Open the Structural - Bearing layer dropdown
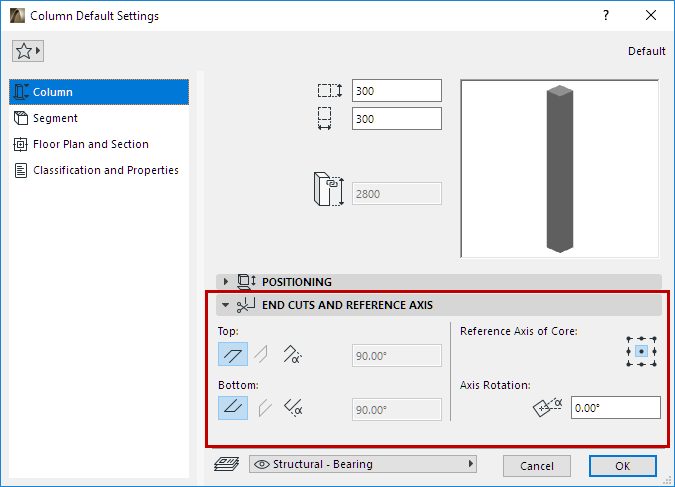The height and width of the screenshot is (487, 675). (362, 464)
